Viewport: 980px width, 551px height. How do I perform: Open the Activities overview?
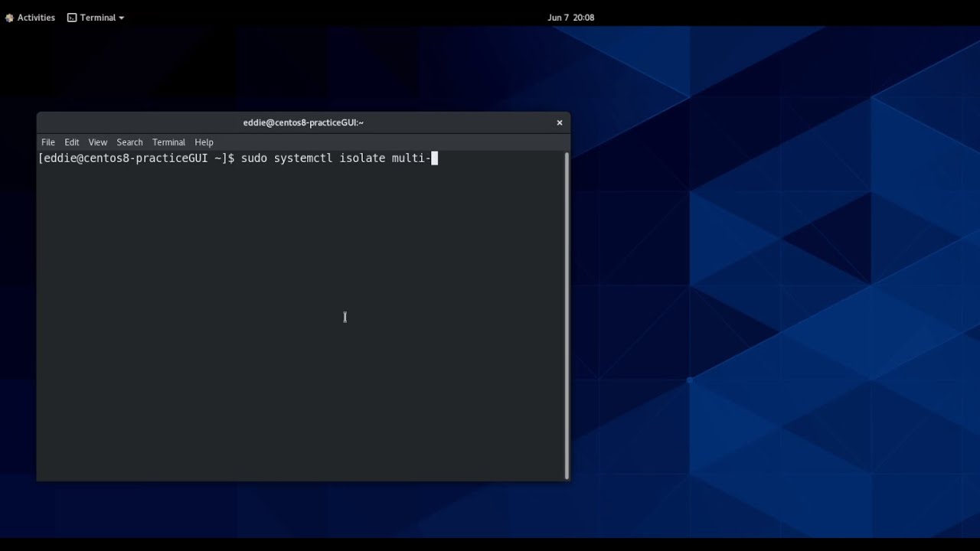(x=31, y=18)
